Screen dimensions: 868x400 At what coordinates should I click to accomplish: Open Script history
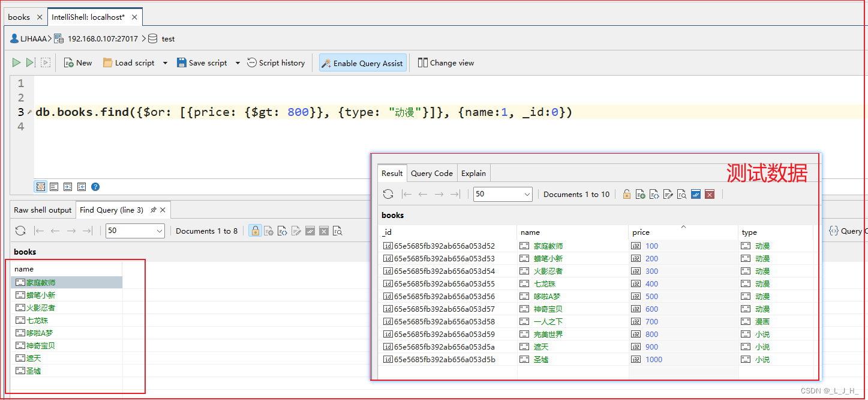pyautogui.click(x=276, y=62)
